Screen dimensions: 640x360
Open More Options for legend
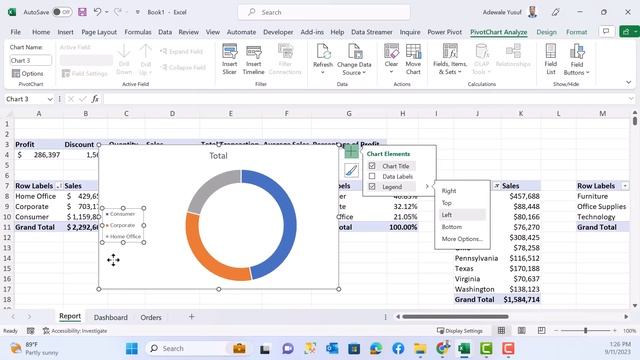[x=462, y=239]
